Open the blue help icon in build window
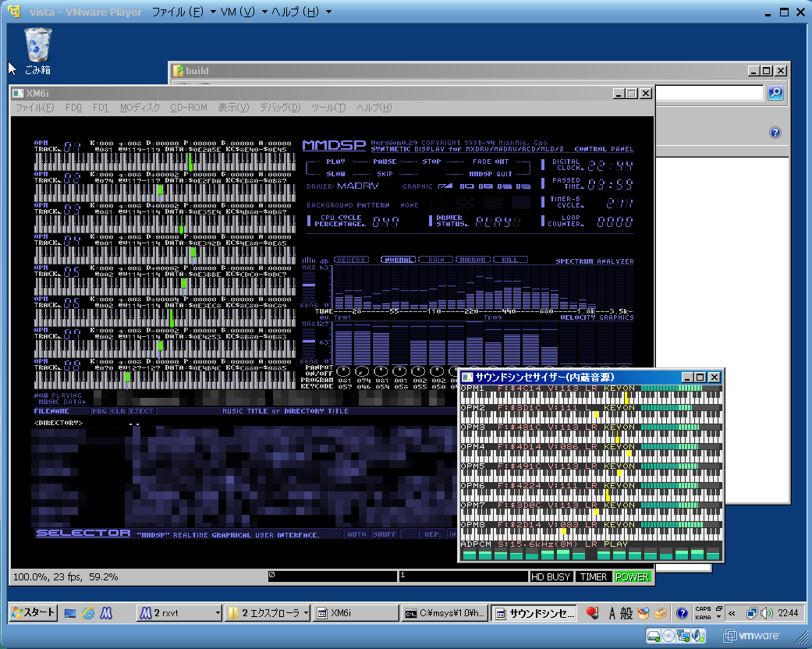This screenshot has width=812, height=649. tap(775, 133)
